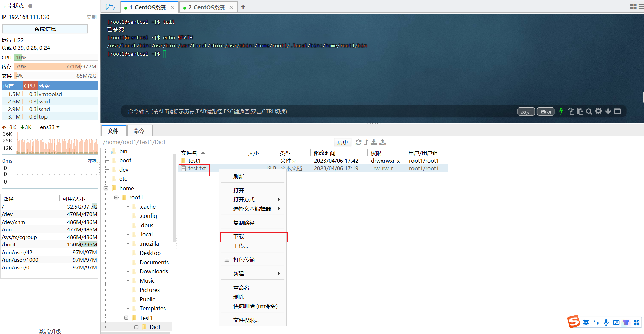Viewport: 644px width, 334px height.
Task: Click the 内存 usage progress bar
Action: (56, 67)
